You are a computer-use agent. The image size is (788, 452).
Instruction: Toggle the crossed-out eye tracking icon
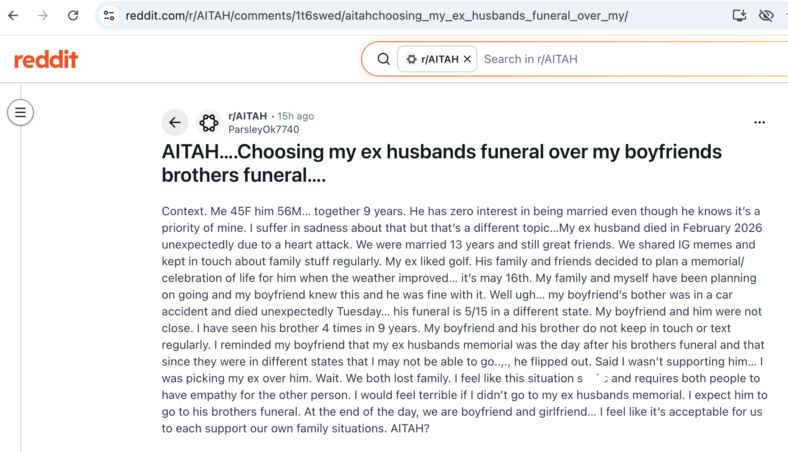(x=766, y=16)
